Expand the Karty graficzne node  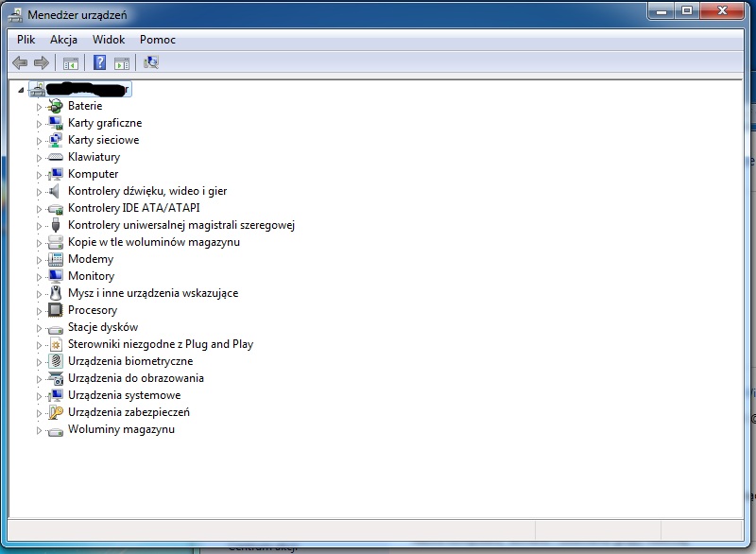(x=39, y=124)
